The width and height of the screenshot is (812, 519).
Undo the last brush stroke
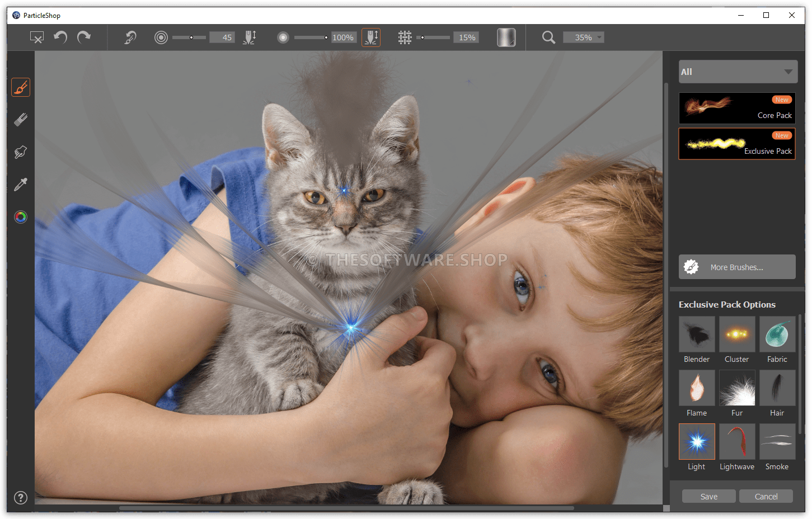click(60, 37)
